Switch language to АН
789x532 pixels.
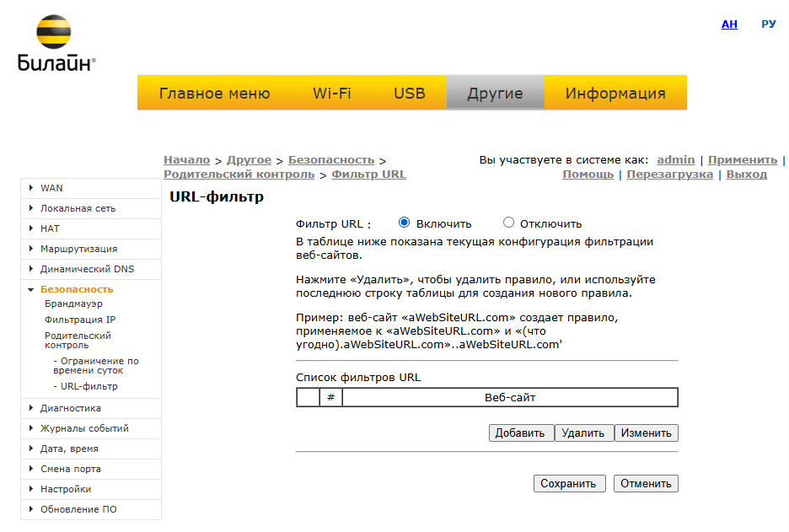pyautogui.click(x=729, y=24)
